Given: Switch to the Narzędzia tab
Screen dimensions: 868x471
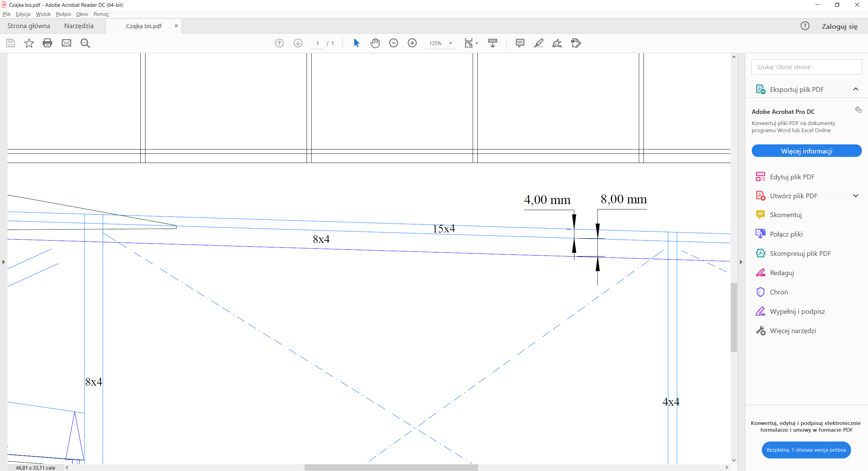Looking at the screenshot, I should click(79, 26).
